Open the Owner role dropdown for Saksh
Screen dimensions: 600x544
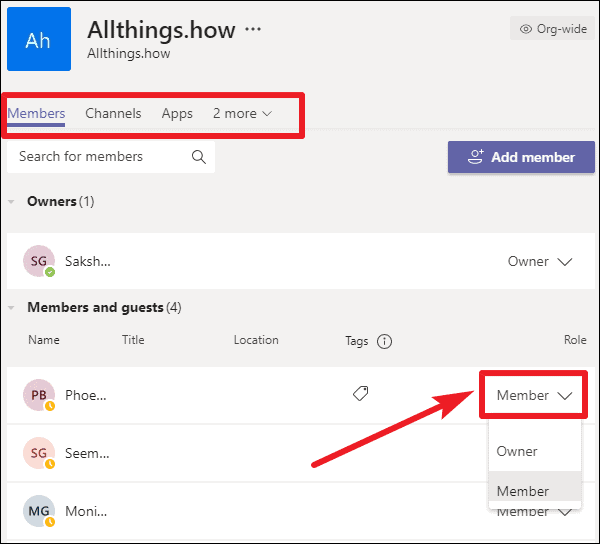(540, 261)
